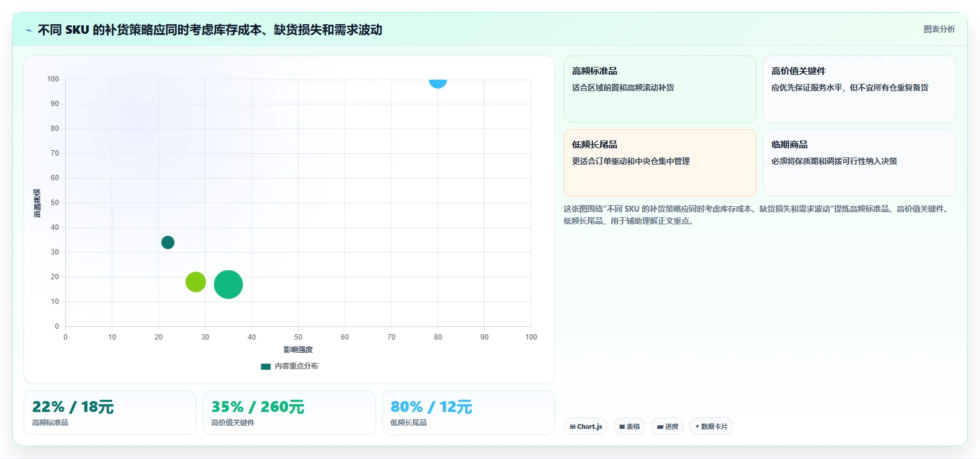Click the 内容重点分布 legend label
The height and width of the screenshot is (459, 980).
(296, 366)
